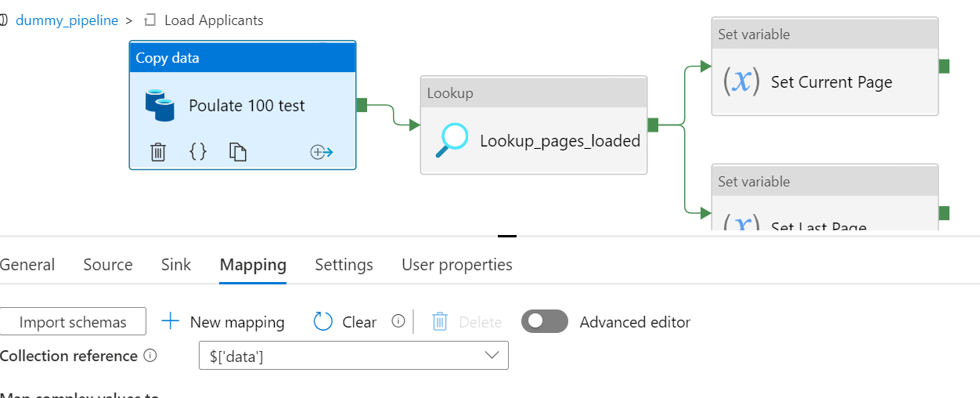The width and height of the screenshot is (980, 398).
Task: Click the Load Applicants breadcrumb icon
Action: coord(151,20)
